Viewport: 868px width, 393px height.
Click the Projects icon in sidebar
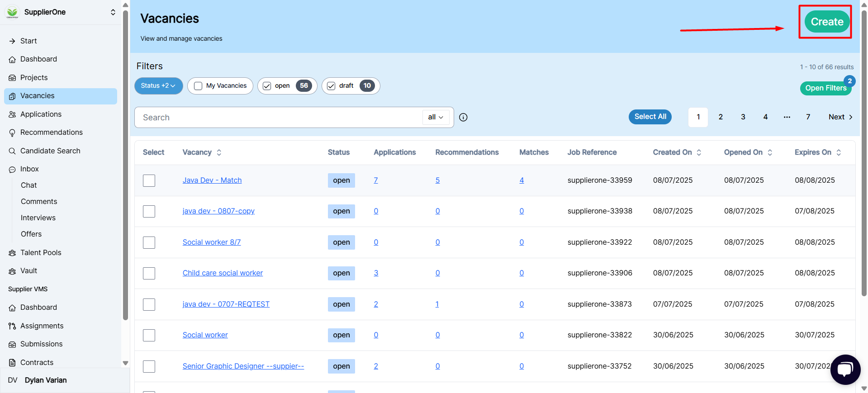(12, 78)
